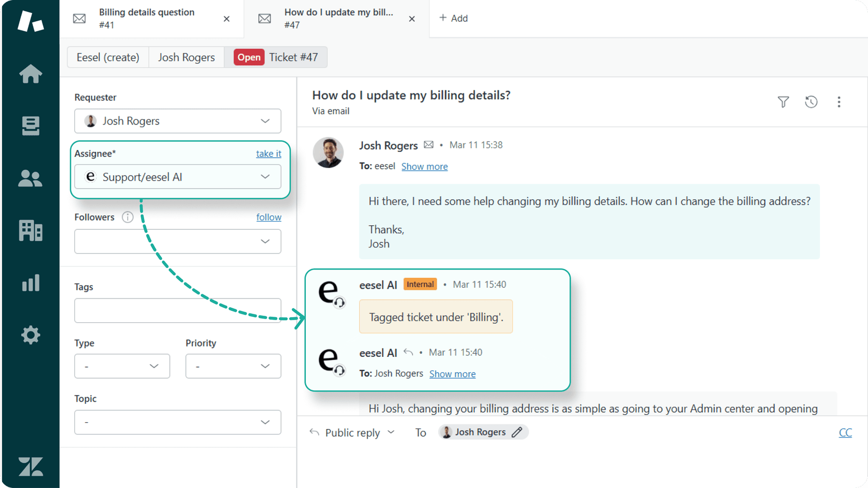Click take it to self-assign ticket

tap(268, 153)
